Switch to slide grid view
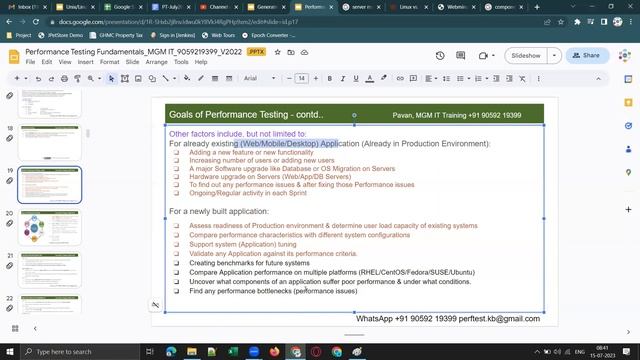The image size is (640, 360). tap(15, 328)
